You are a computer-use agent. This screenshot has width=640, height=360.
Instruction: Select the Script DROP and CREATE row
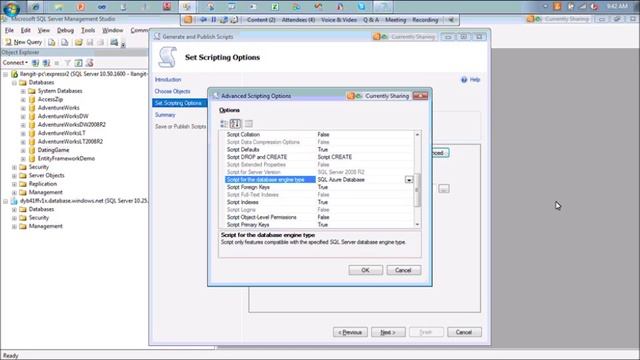tap(319, 157)
